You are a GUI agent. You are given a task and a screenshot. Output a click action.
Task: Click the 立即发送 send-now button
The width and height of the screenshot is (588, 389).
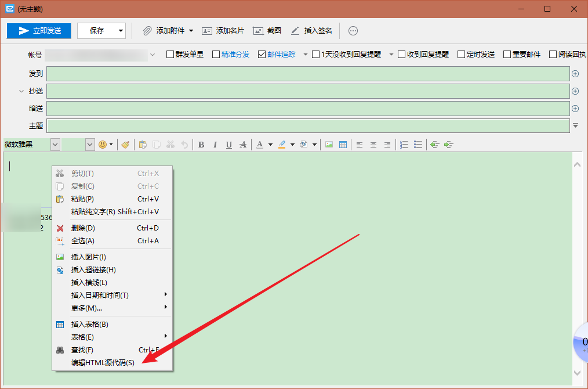(x=39, y=31)
